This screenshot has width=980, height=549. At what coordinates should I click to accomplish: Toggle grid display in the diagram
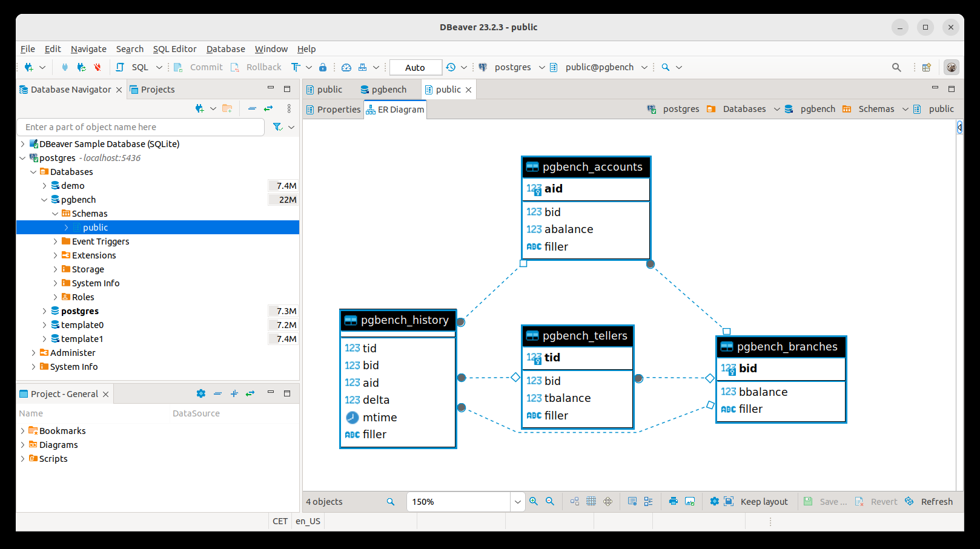pos(591,501)
